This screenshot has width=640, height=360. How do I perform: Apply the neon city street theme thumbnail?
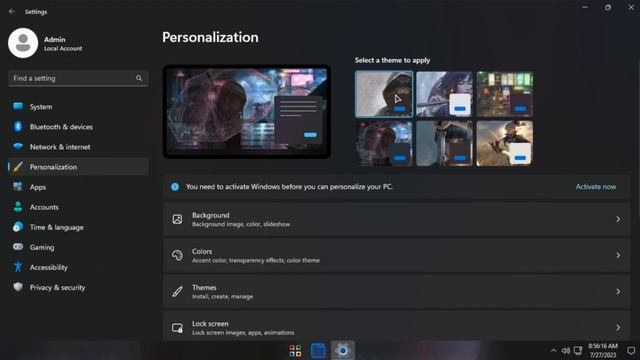(504, 94)
